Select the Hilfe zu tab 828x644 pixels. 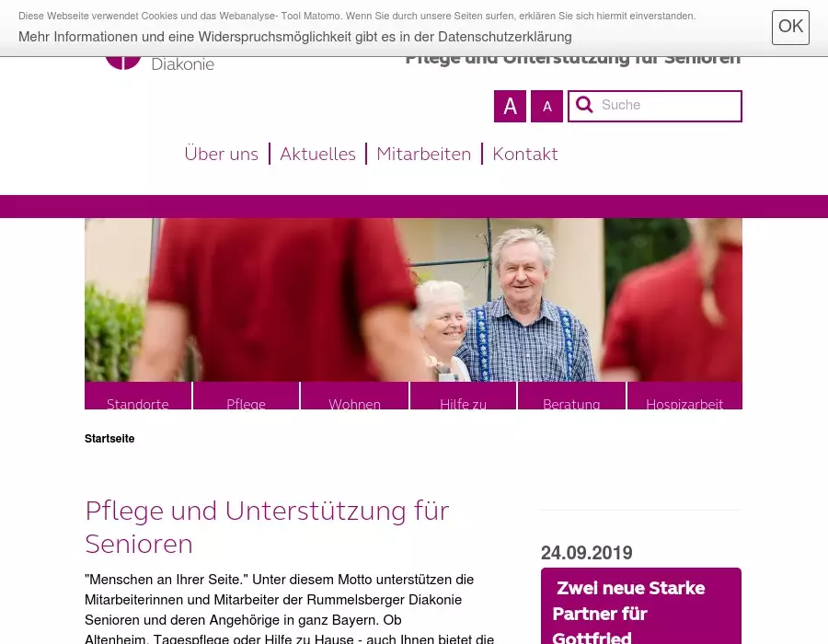(x=463, y=396)
